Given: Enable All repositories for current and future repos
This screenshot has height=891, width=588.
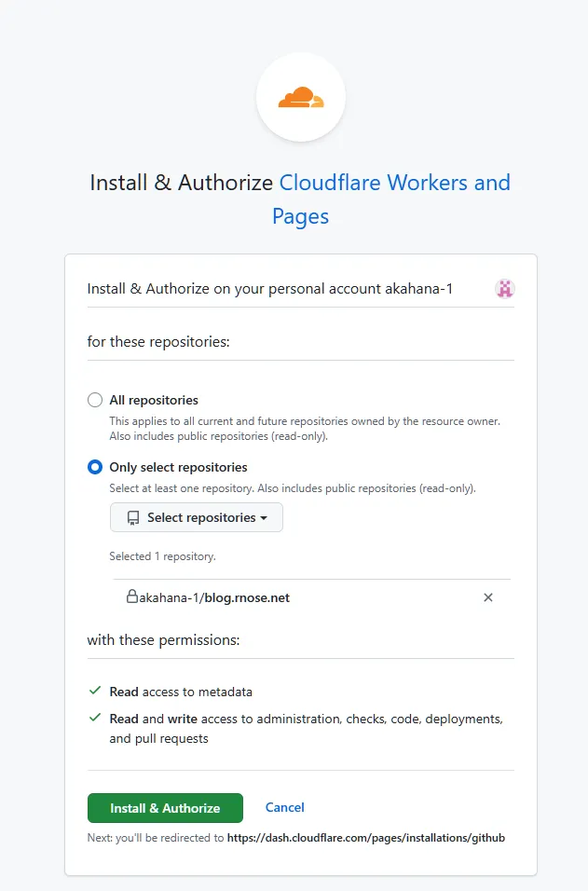Looking at the screenshot, I should [x=94, y=399].
